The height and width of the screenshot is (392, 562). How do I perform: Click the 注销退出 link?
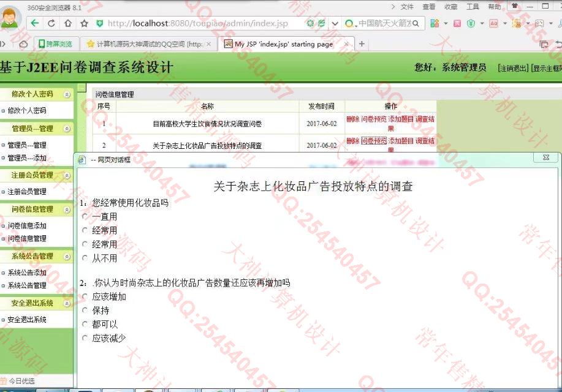513,68
